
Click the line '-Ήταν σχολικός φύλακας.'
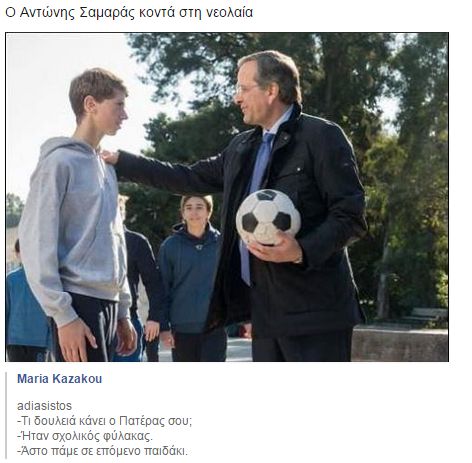(85, 436)
